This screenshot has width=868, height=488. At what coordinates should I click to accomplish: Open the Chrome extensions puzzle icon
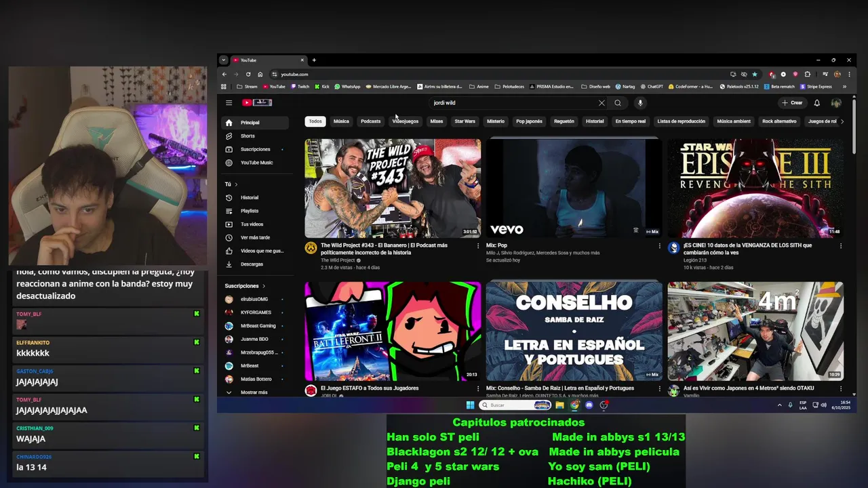tap(808, 74)
